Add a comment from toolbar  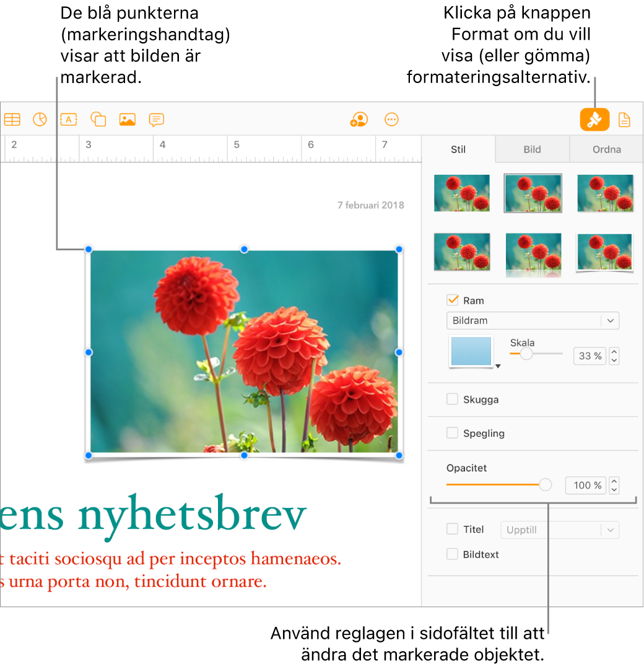pos(157,120)
